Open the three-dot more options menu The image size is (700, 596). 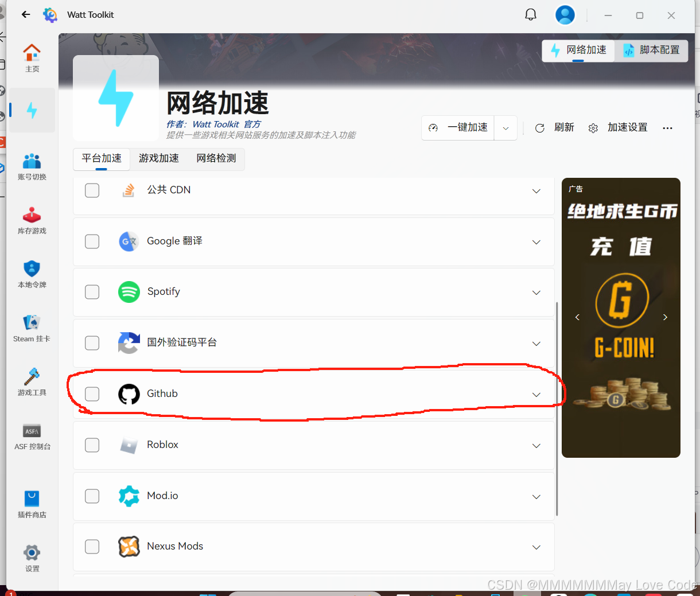[667, 128]
